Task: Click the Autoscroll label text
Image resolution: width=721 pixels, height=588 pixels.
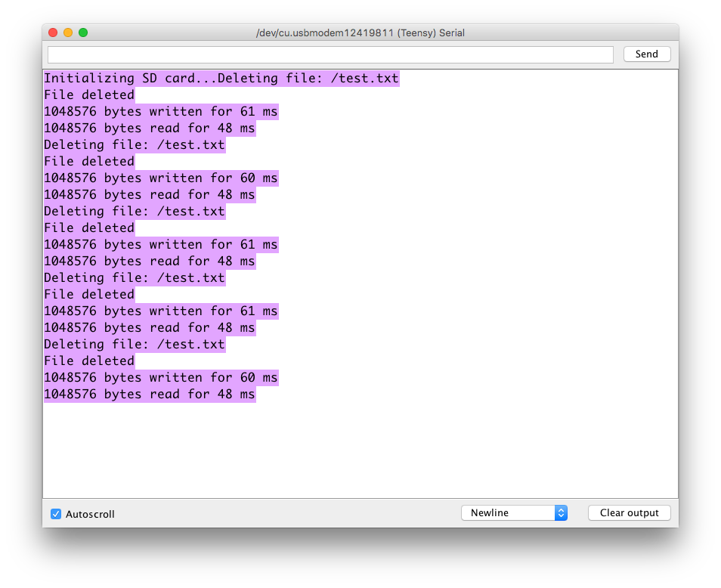Action: (90, 514)
